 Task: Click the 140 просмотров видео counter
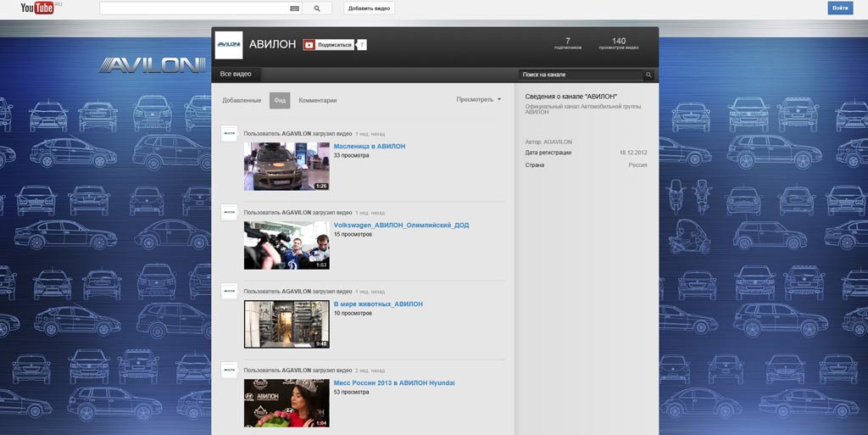click(618, 44)
